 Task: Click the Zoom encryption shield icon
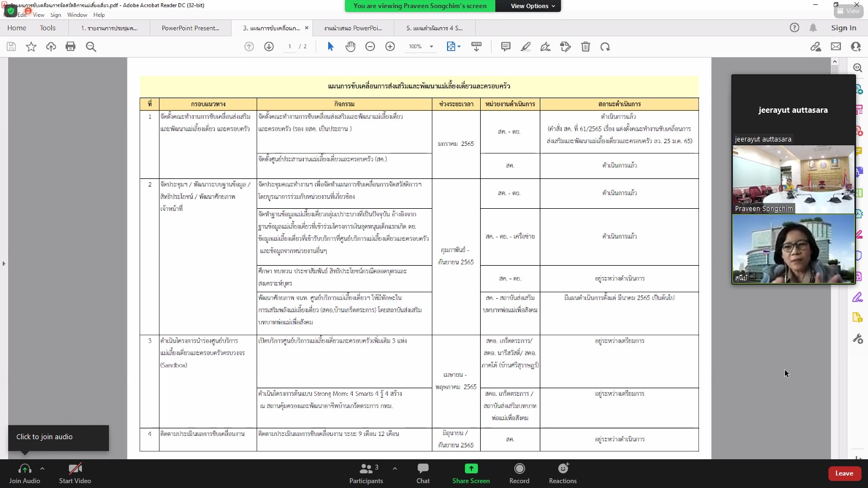pos(11,11)
